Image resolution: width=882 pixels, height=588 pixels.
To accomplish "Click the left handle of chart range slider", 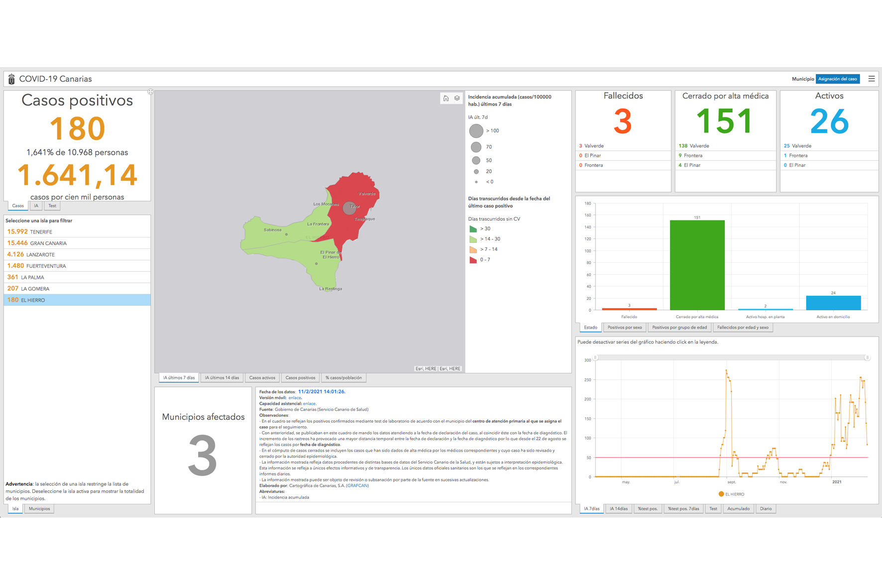I will tap(595, 357).
